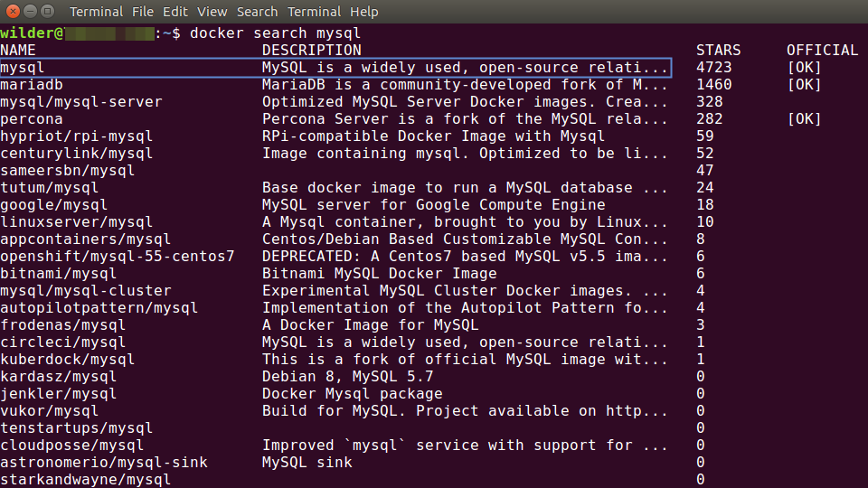The height and width of the screenshot is (488, 868).
Task: Click the star count 282
Action: click(709, 119)
